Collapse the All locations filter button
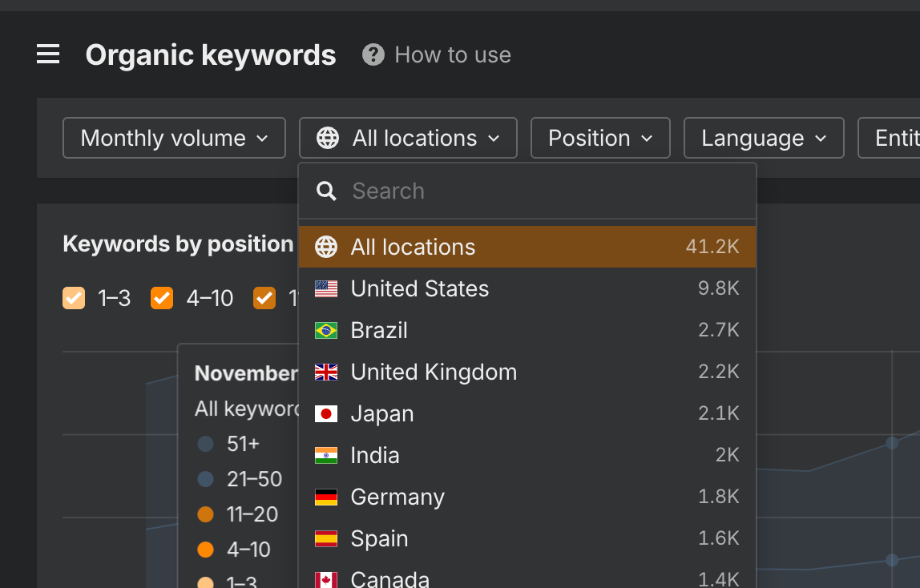 (408, 138)
